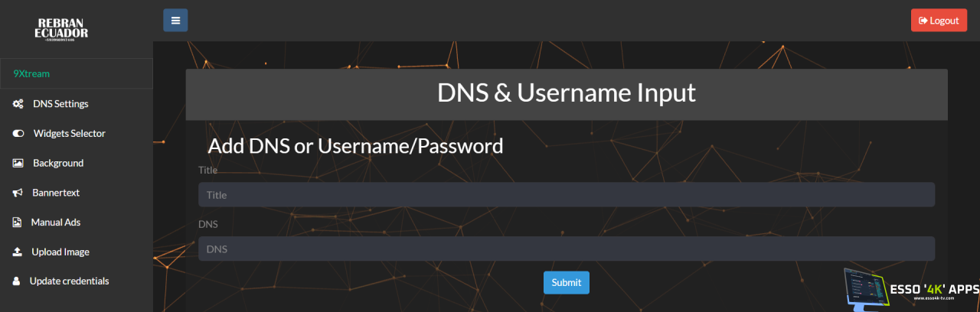Click the Update credentials user icon
The width and height of the screenshot is (980, 312).
coord(16,281)
